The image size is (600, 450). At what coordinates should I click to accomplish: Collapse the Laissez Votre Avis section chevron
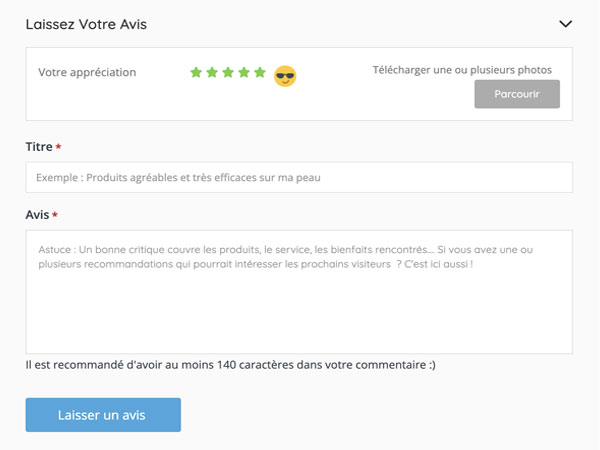click(565, 24)
